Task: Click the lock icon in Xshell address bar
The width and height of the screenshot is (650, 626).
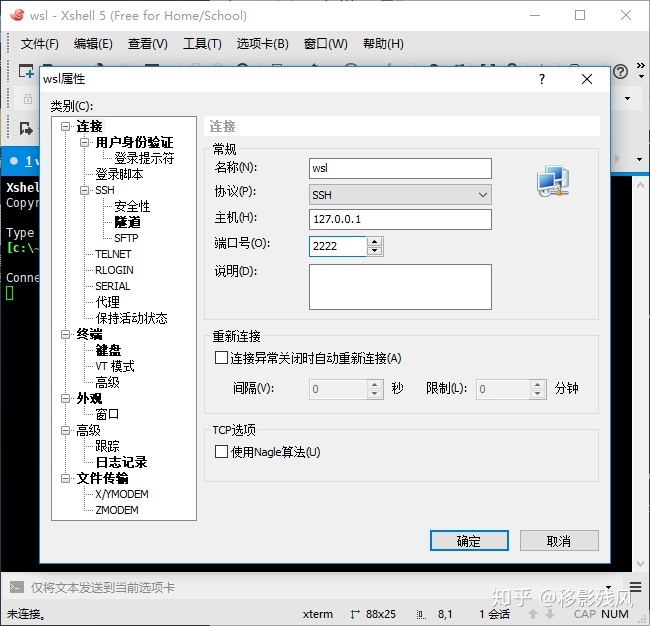Action: pyautogui.click(x=28, y=99)
